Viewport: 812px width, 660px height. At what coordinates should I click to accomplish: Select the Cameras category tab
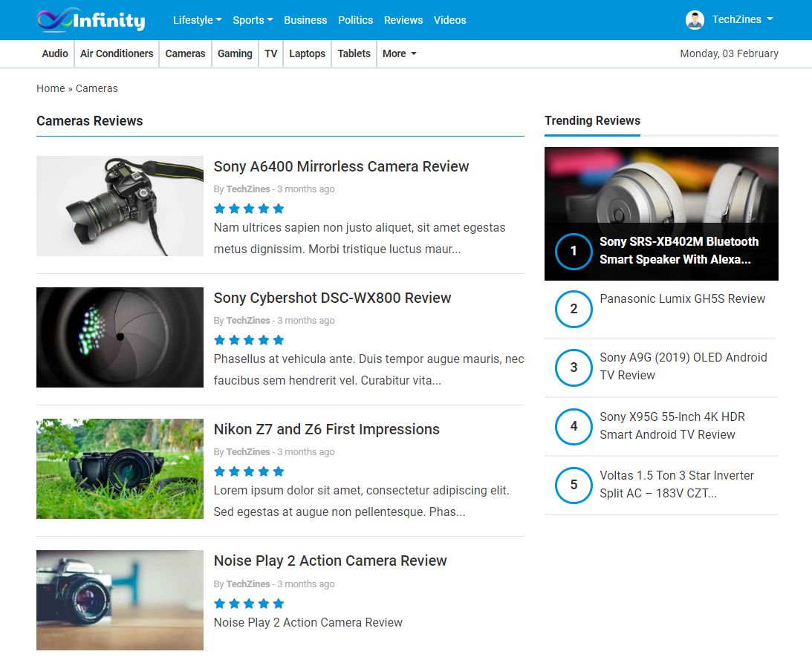[x=186, y=53]
